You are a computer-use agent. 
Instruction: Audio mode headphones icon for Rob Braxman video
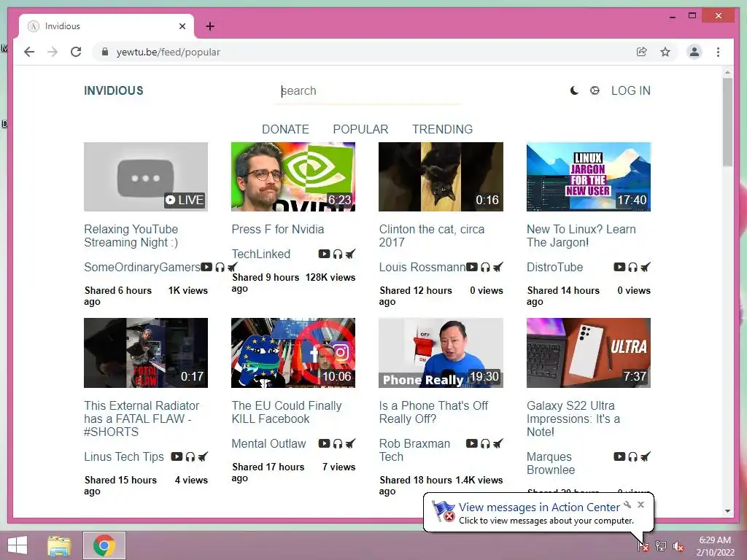[485, 443]
